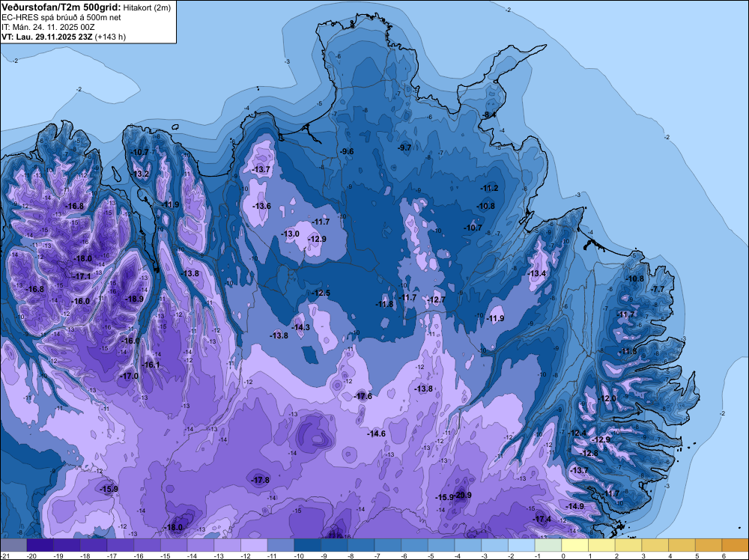Select the -13.2 temperature label
The height and width of the screenshot is (560, 749).
click(141, 174)
